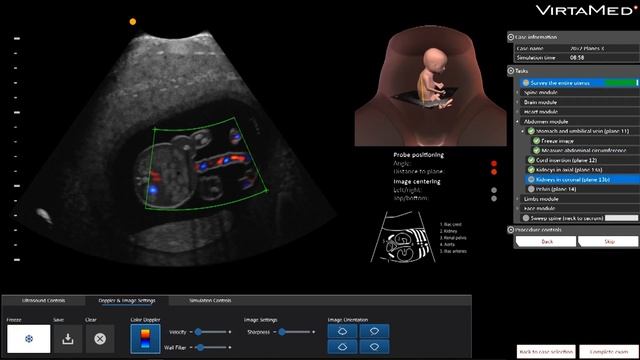The image size is (640, 360).
Task: Decrease Sharpness with its minus sign
Action: [x=275, y=332]
